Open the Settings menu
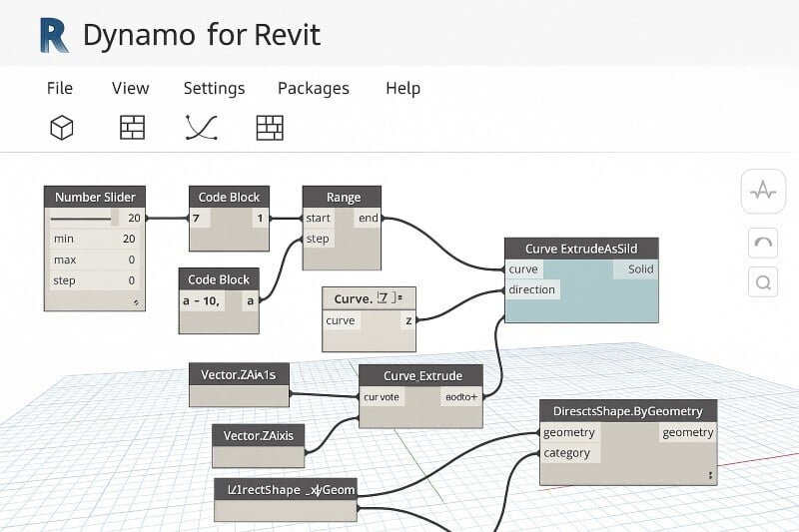This screenshot has height=532, width=799. [214, 89]
